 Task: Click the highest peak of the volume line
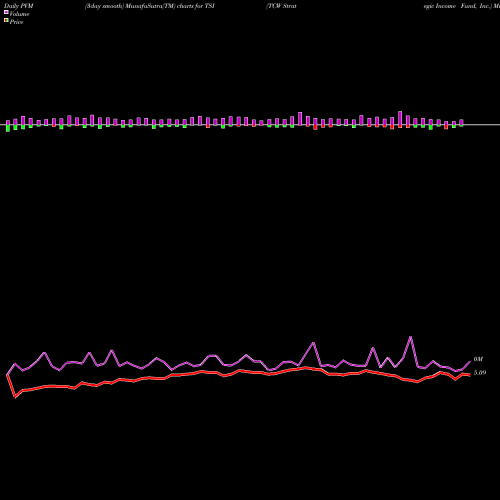tap(410, 337)
